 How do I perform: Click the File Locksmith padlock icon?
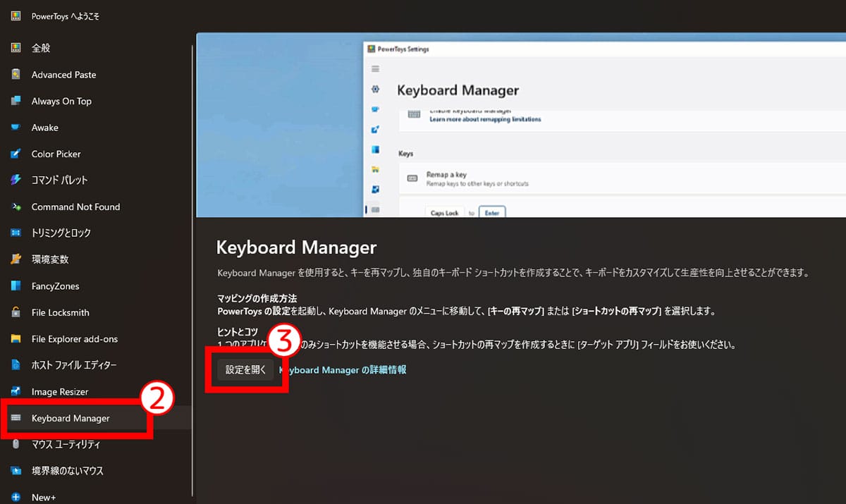click(16, 312)
